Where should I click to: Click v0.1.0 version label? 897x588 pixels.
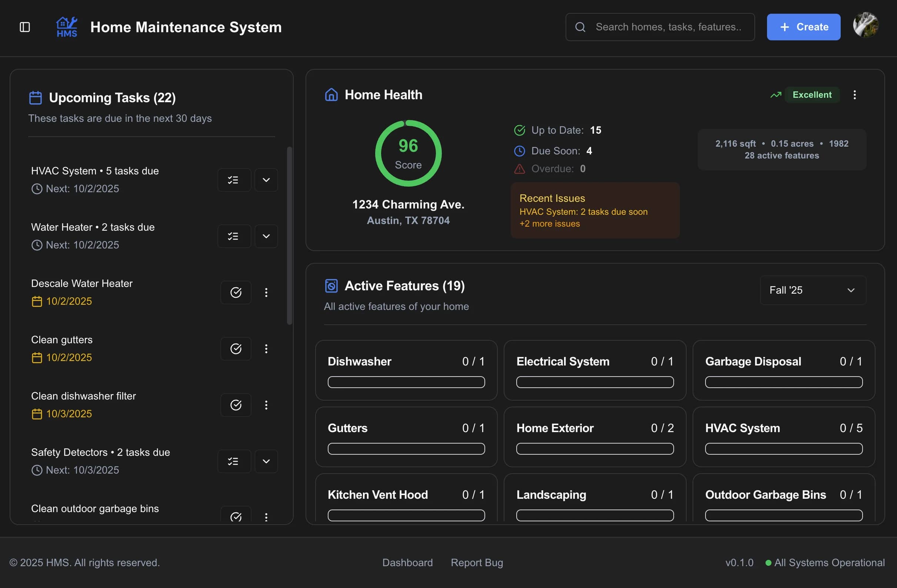click(x=739, y=563)
